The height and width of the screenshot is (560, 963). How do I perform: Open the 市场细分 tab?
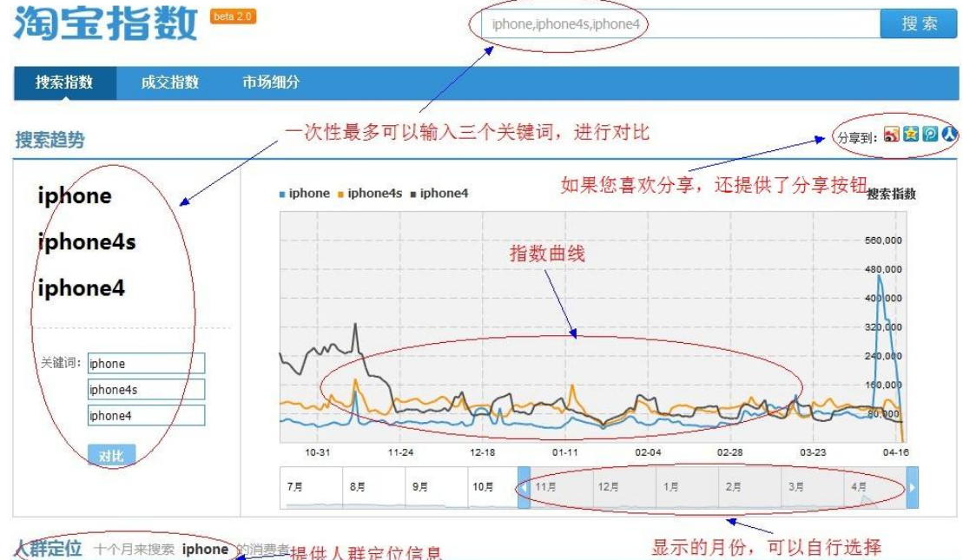pos(271,82)
